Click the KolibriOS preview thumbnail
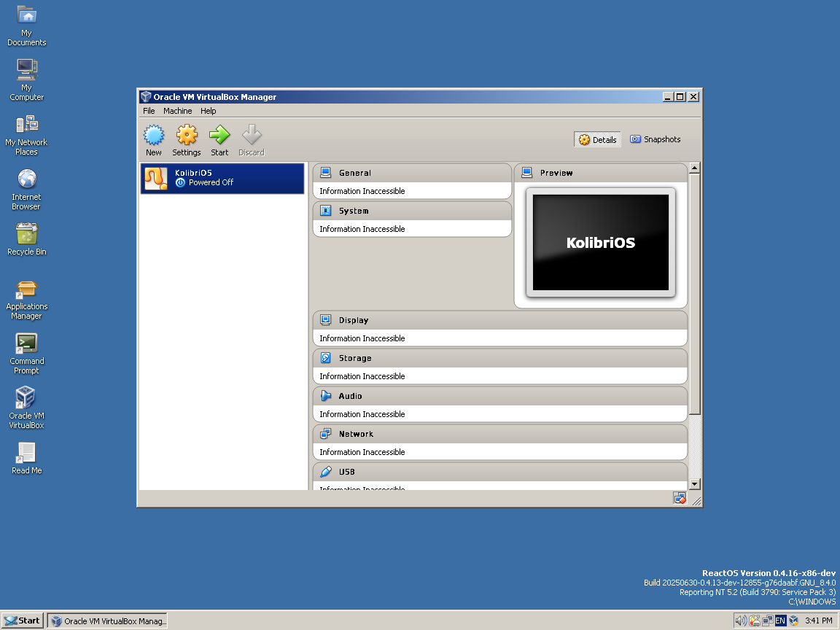The height and width of the screenshot is (630, 840). click(x=601, y=242)
